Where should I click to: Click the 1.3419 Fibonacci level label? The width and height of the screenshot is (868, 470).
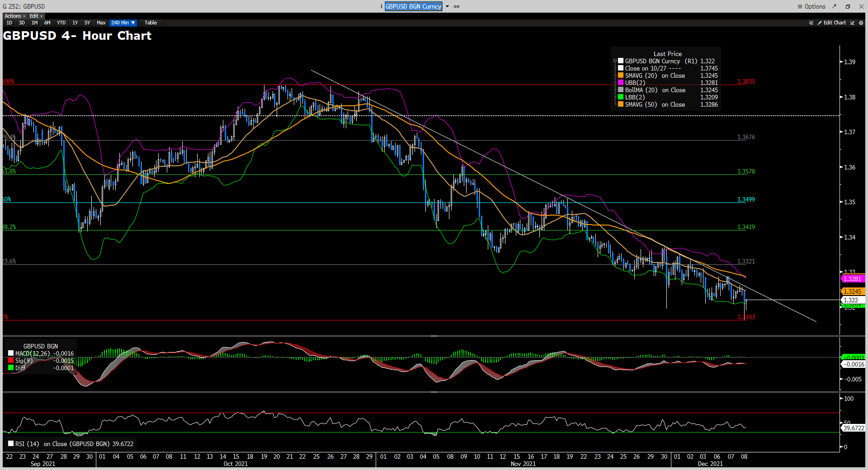coord(746,227)
